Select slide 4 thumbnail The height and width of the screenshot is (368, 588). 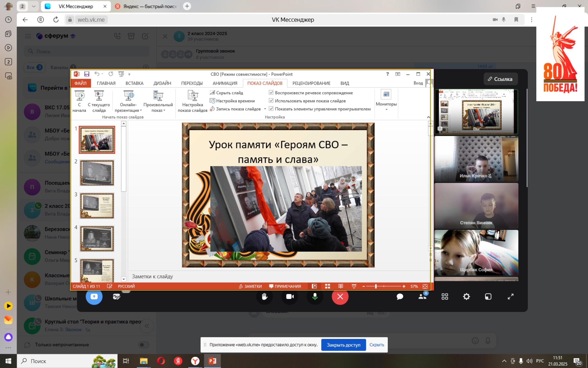pyautogui.click(x=97, y=239)
